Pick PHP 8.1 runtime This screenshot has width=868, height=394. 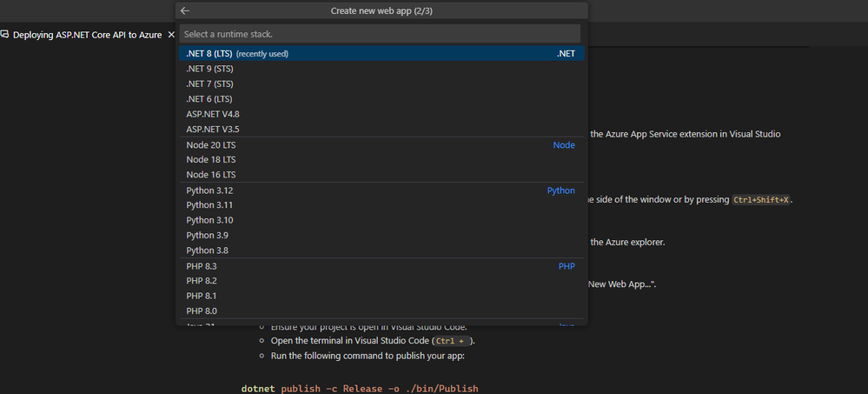pos(382,296)
